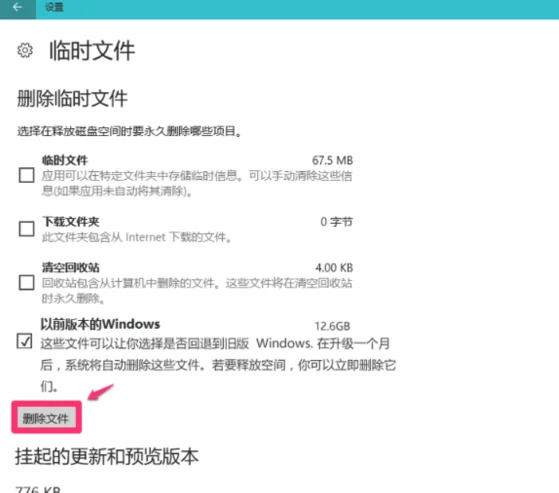Image resolution: width=559 pixels, height=493 pixels.
Task: Click the bold 临时文件 item label
Action: 65,160
